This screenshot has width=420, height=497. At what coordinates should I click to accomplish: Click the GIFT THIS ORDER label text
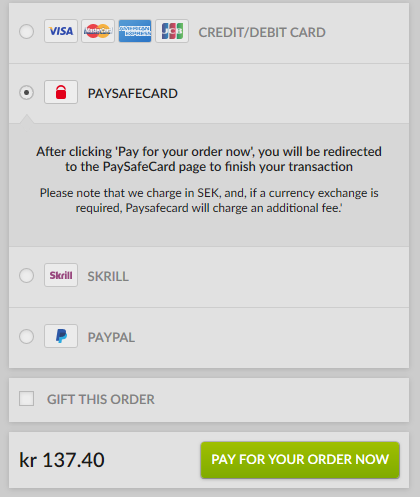click(101, 399)
